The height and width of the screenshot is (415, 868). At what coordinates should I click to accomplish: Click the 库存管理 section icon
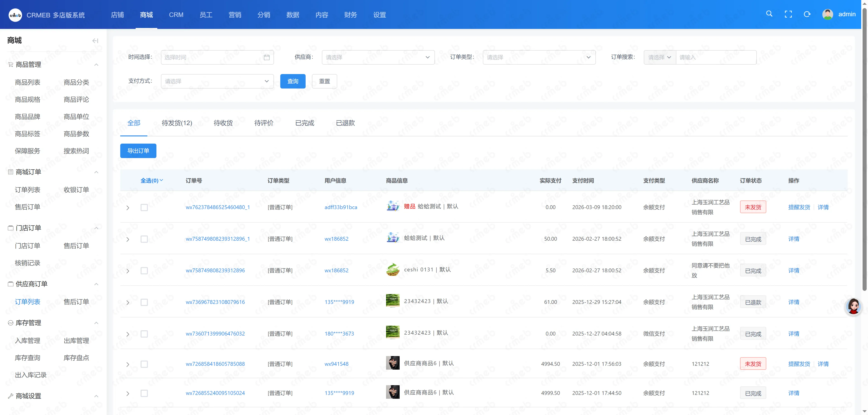coord(11,323)
